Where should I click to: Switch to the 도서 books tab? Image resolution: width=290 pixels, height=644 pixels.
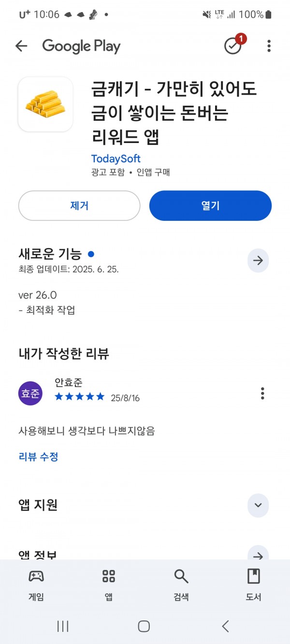tap(254, 584)
